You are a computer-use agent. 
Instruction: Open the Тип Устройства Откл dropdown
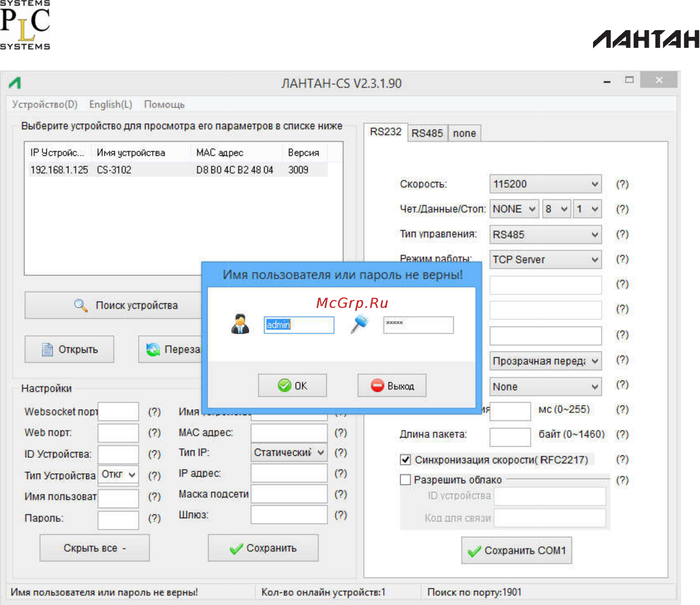click(x=118, y=474)
